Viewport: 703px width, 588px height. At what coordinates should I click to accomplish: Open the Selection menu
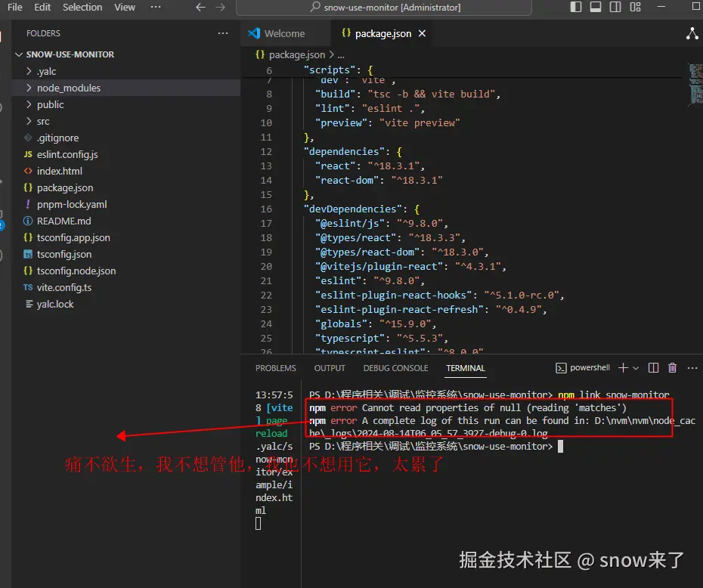pos(82,7)
